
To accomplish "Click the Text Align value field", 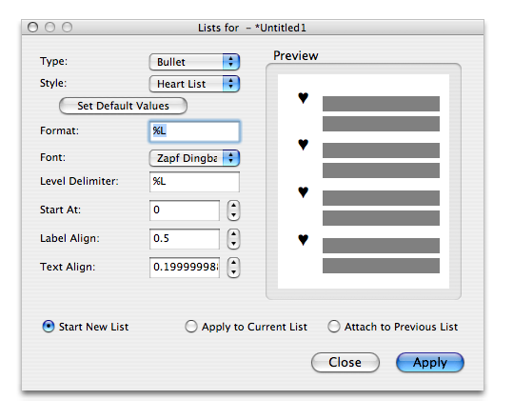I will coord(185,268).
